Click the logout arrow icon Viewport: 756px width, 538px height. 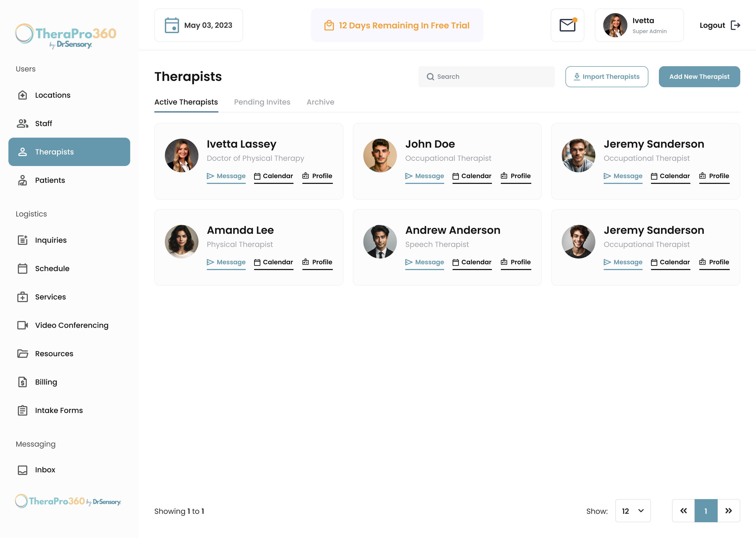(x=735, y=25)
